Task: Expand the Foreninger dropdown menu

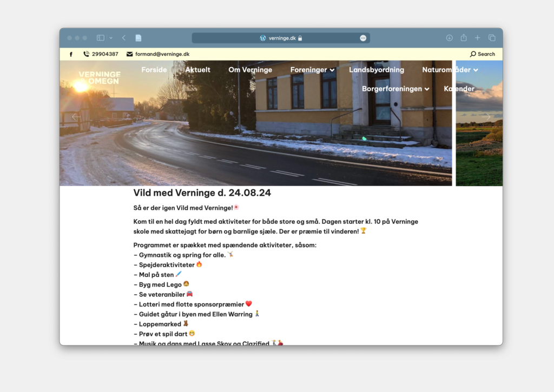Action: click(312, 70)
